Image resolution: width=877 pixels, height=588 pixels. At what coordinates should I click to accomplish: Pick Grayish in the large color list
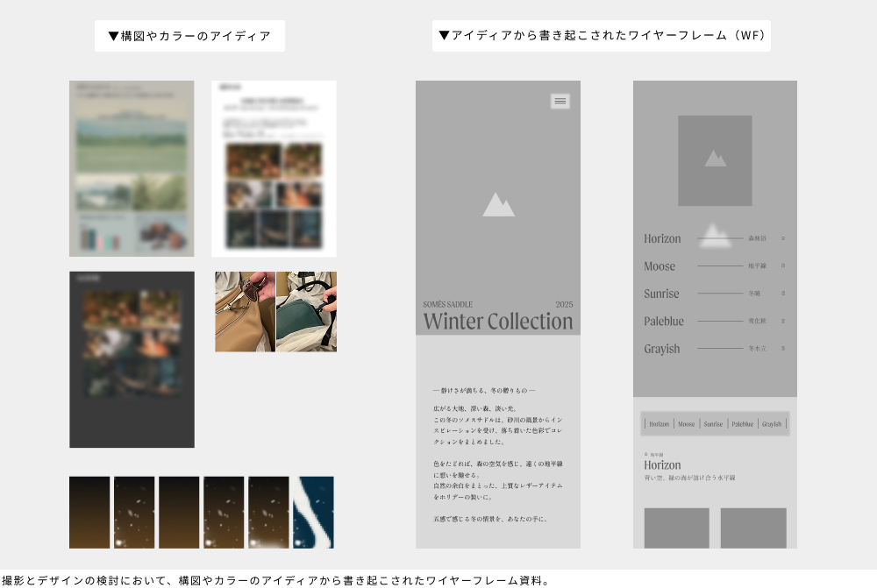(661, 349)
